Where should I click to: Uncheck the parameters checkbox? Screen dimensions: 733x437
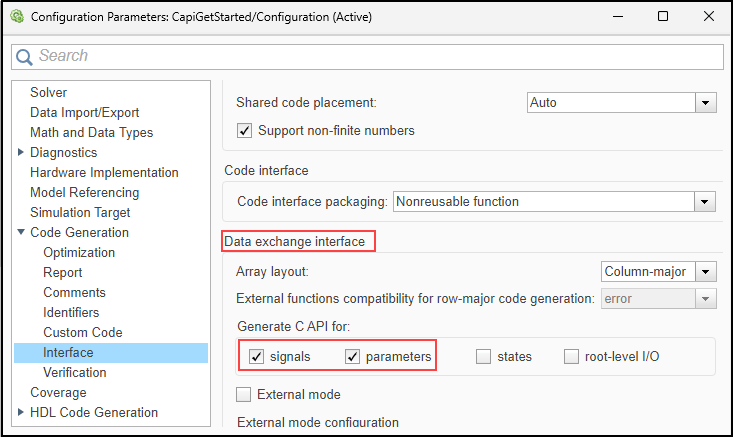click(x=353, y=357)
